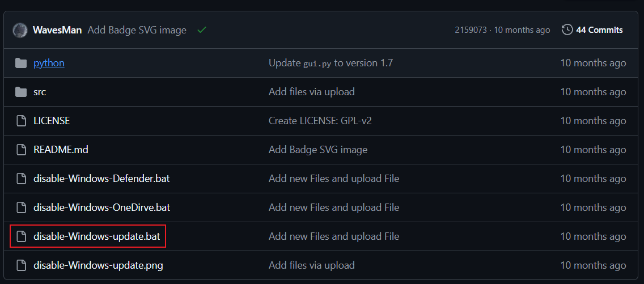Image resolution: width=644 pixels, height=284 pixels.
Task: Open the disable-Windows-OneDirve.bat file
Action: tap(101, 207)
